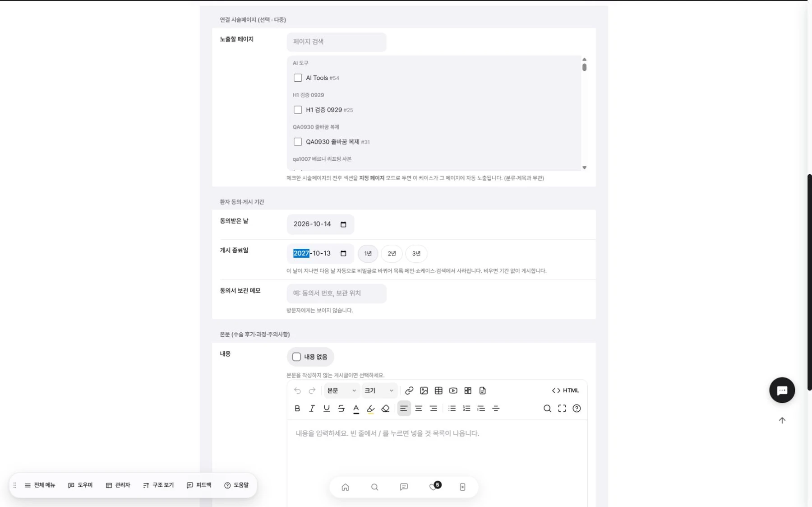Clear formatting with the eraser icon
The width and height of the screenshot is (812, 507).
(385, 408)
